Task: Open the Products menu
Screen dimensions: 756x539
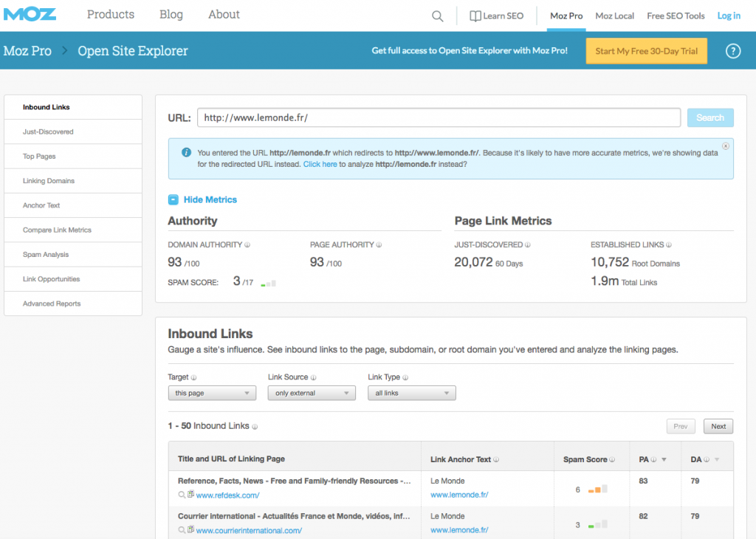Action: point(111,15)
